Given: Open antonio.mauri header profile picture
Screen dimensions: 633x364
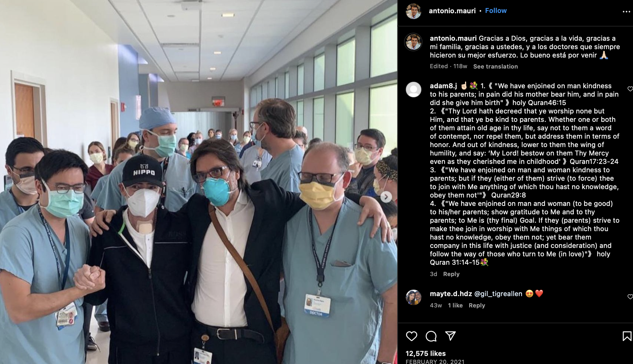Looking at the screenshot, I should pyautogui.click(x=414, y=11).
